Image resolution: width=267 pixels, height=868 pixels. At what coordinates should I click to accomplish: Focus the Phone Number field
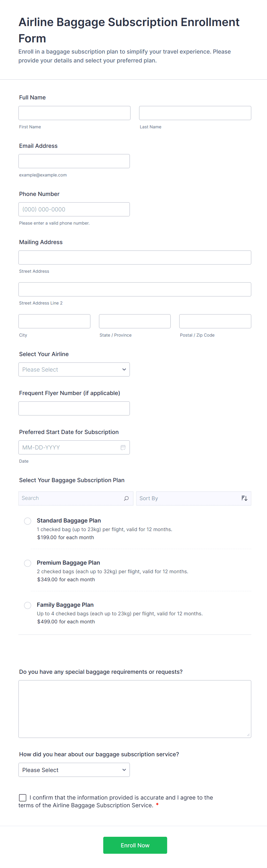pos(74,210)
